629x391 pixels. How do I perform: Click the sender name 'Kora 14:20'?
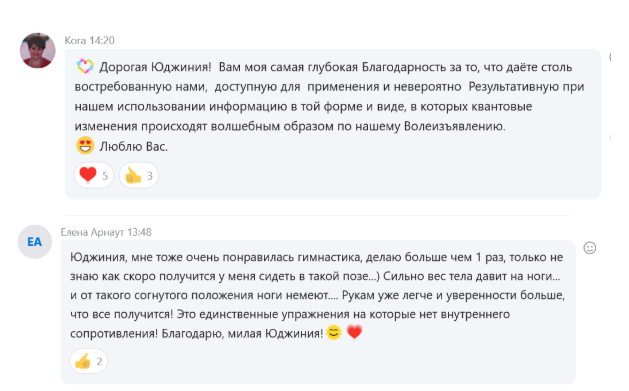click(89, 41)
